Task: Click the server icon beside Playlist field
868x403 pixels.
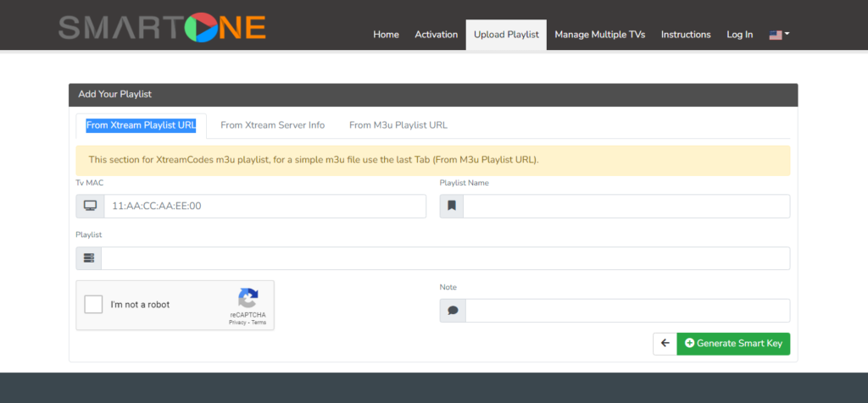Action: pyautogui.click(x=89, y=258)
